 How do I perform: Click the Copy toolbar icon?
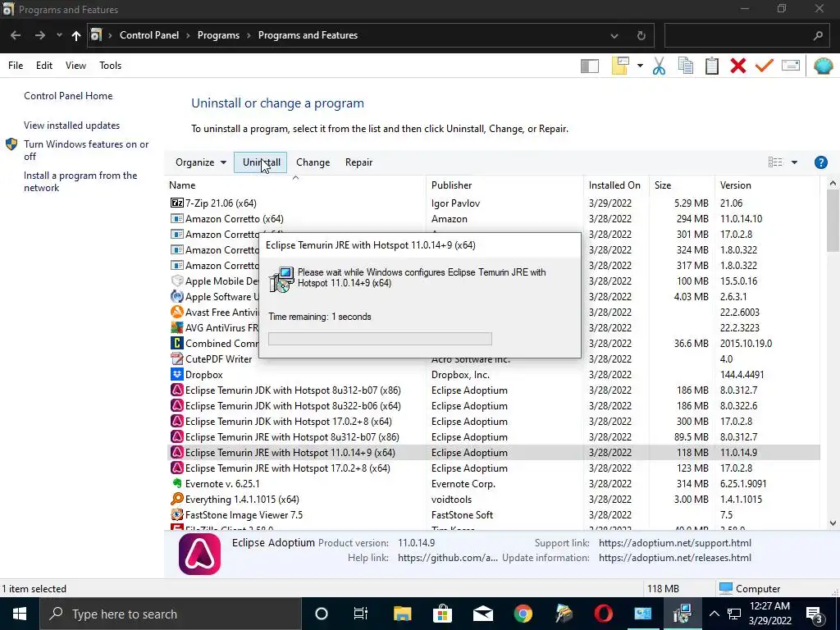pos(686,66)
